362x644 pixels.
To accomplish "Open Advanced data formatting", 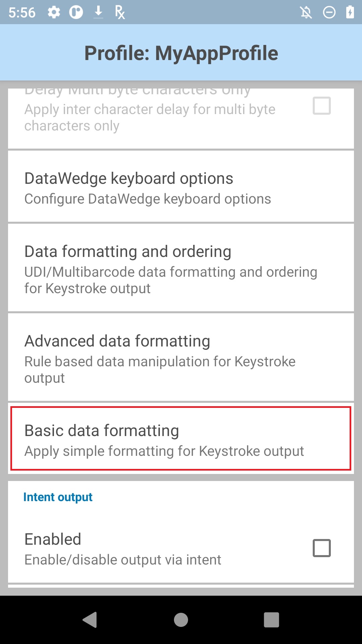I will [181, 357].
